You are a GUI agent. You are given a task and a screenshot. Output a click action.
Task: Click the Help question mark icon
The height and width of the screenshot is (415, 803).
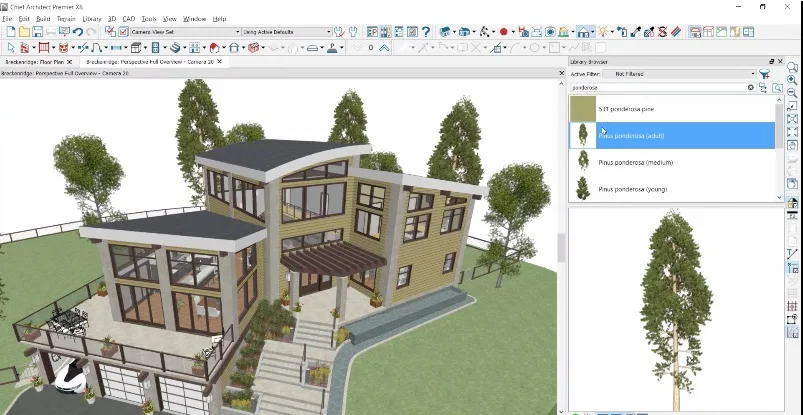(426, 32)
